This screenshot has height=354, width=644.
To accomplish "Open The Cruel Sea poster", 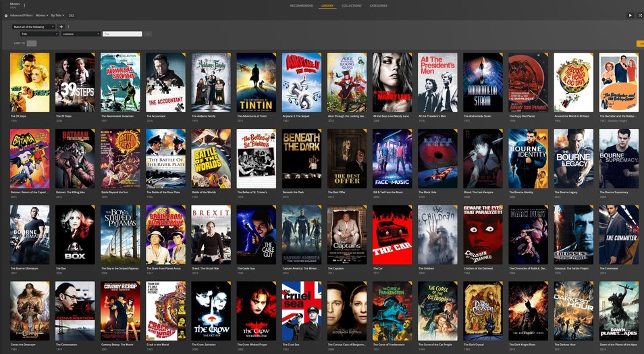I will [302, 311].
